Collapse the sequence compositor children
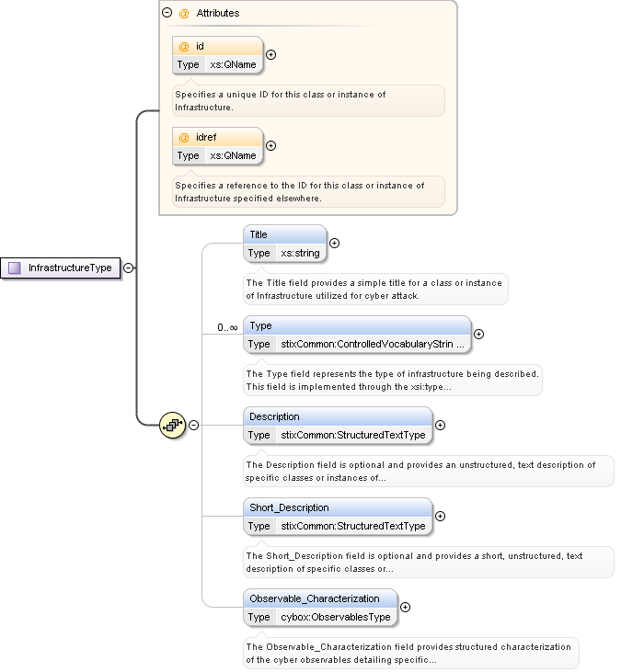The height and width of the screenshot is (672, 621). pos(194,426)
